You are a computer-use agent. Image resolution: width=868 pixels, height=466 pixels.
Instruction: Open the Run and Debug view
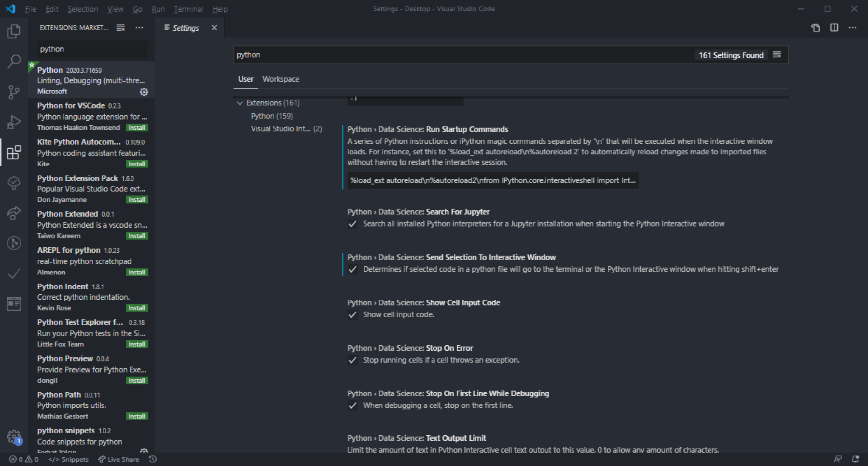(14, 122)
